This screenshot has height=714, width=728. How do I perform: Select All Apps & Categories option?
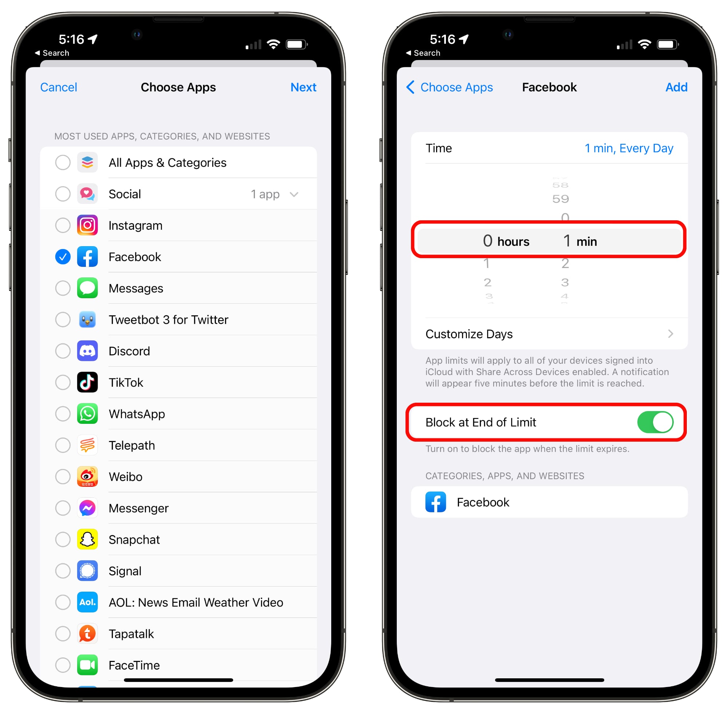[63, 162]
